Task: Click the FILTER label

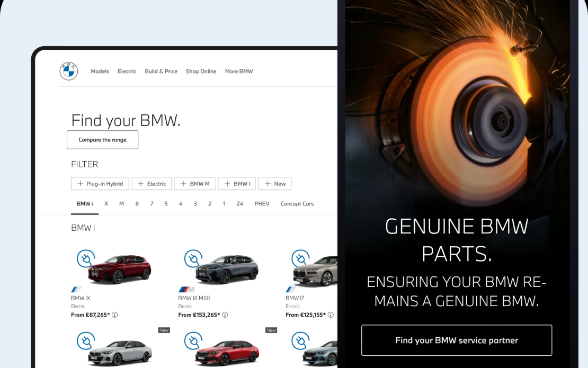Action: click(x=85, y=164)
